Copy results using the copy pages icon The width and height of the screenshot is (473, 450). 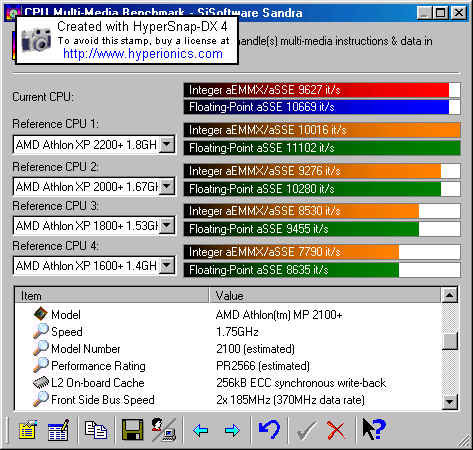click(x=96, y=429)
